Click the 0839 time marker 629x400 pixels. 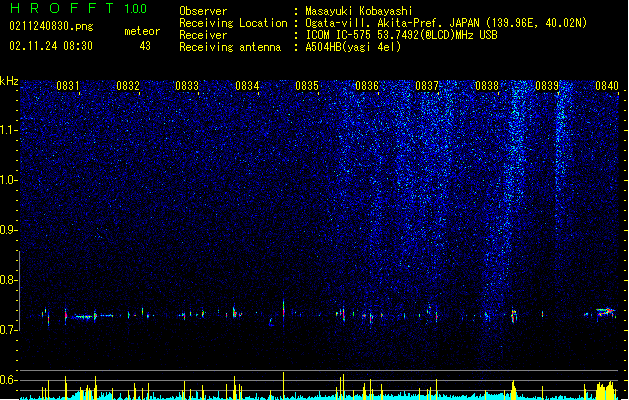(547, 86)
